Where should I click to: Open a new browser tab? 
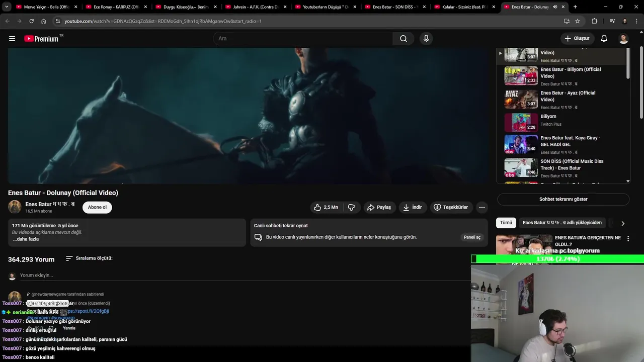575,7
